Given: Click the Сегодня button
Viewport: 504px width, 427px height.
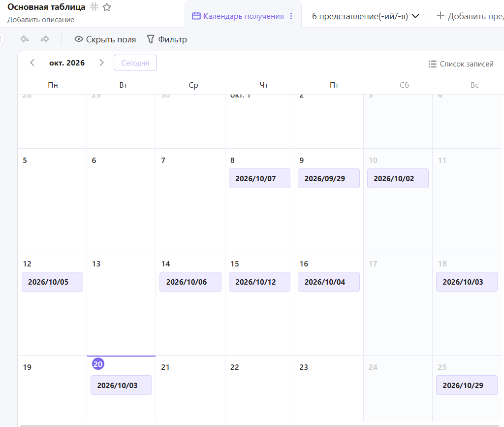Looking at the screenshot, I should pyautogui.click(x=135, y=63).
